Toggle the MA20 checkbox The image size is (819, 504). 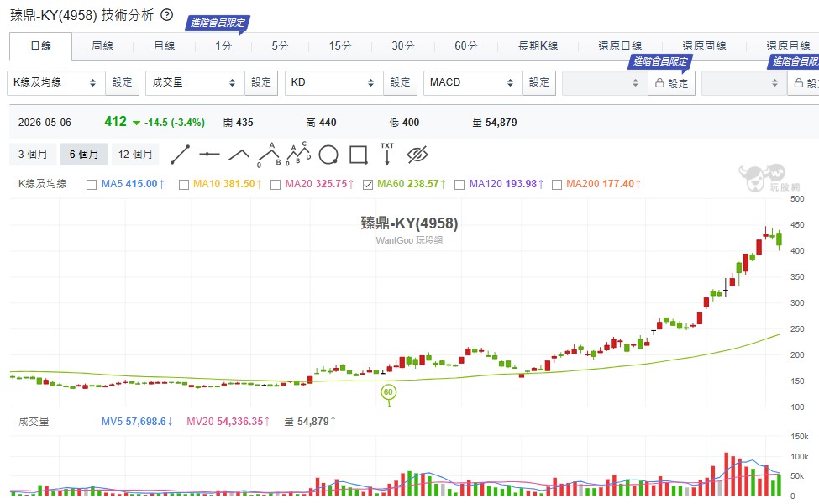pyautogui.click(x=276, y=184)
